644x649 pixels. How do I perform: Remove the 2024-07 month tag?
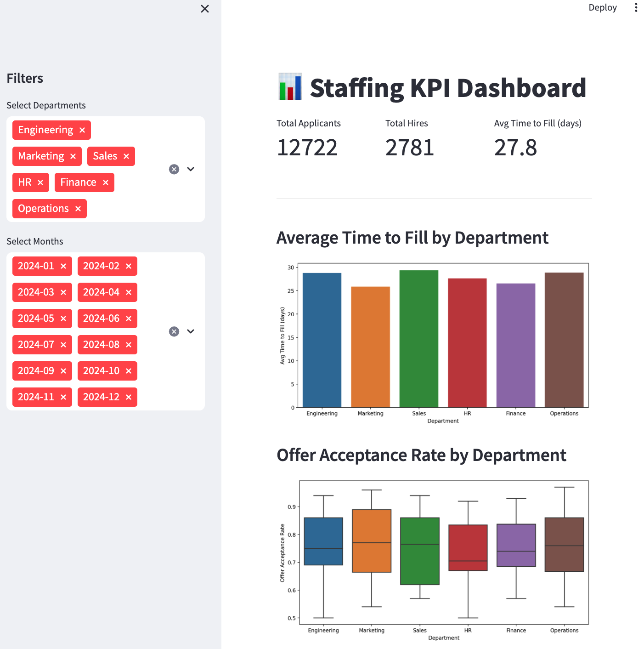pyautogui.click(x=63, y=345)
